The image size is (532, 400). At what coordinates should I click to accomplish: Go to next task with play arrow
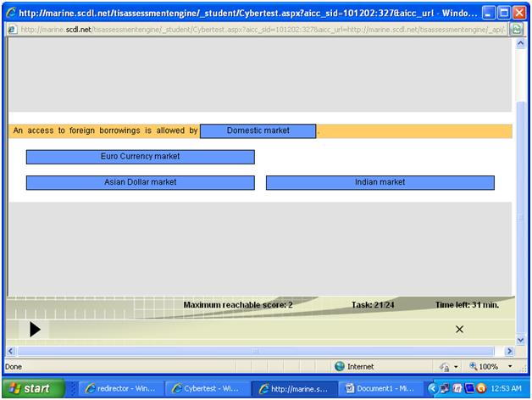pos(35,330)
